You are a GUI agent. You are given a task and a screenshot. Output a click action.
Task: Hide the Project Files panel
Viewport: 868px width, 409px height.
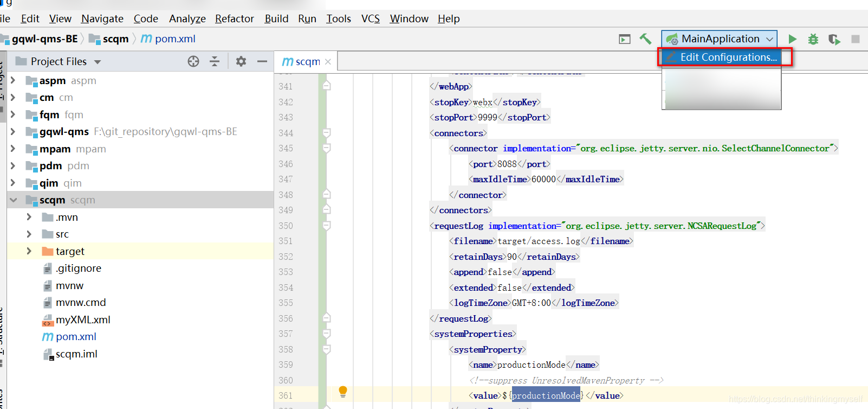262,61
